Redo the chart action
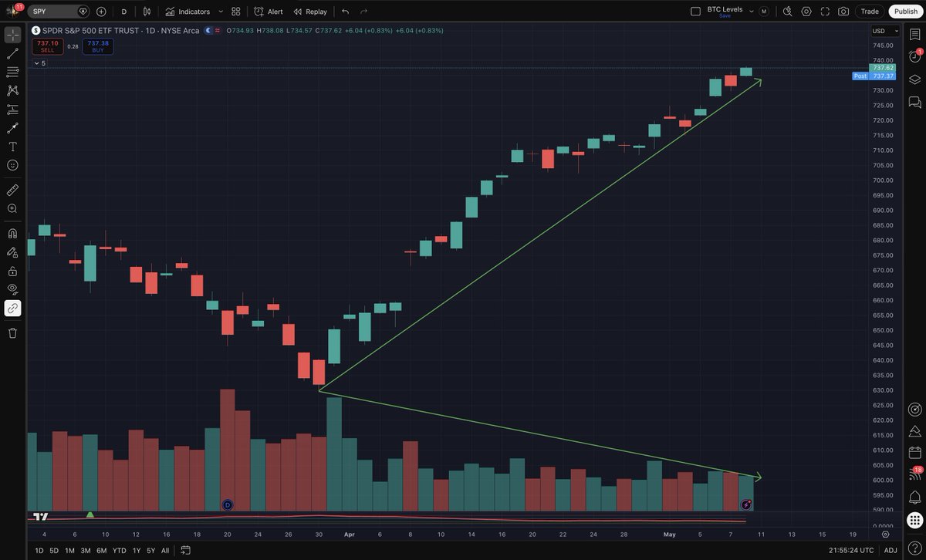 point(363,12)
